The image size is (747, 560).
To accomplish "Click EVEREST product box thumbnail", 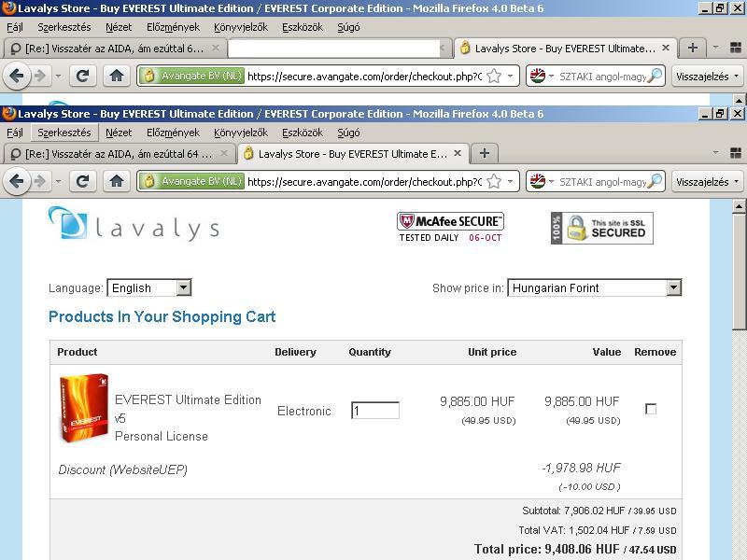I will [x=84, y=408].
